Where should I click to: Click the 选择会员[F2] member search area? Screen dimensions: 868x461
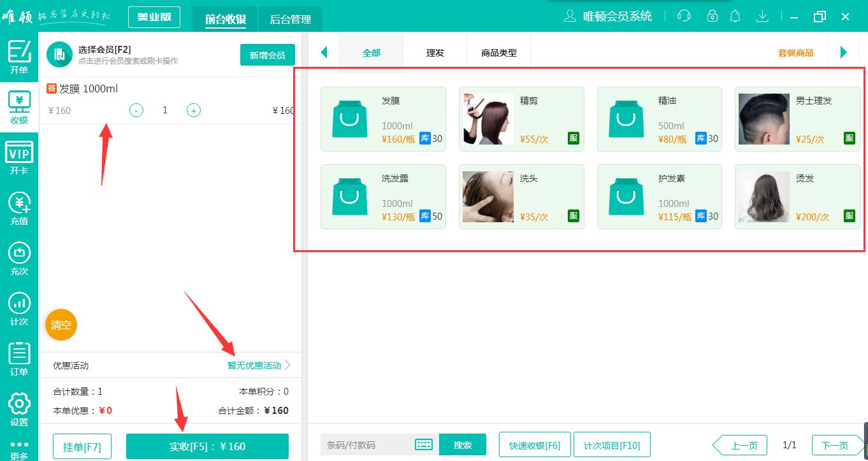coord(127,55)
